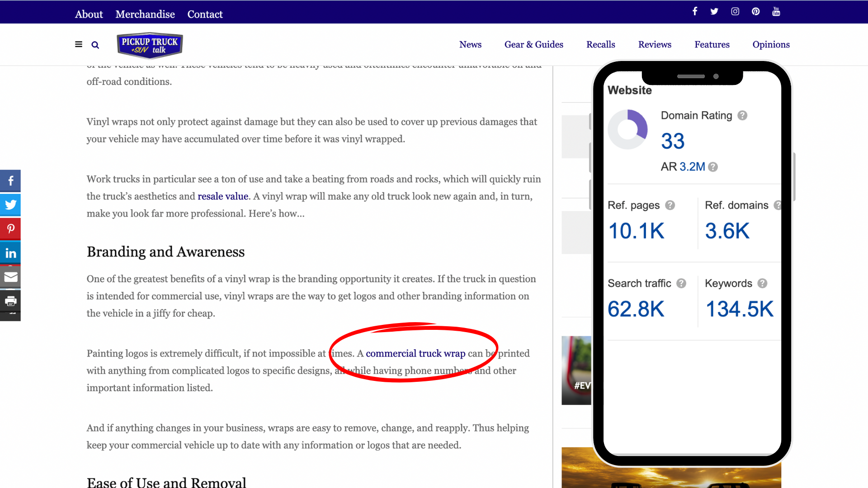The height and width of the screenshot is (488, 868).
Task: Share article on Facebook via sidebar
Action: (10, 181)
